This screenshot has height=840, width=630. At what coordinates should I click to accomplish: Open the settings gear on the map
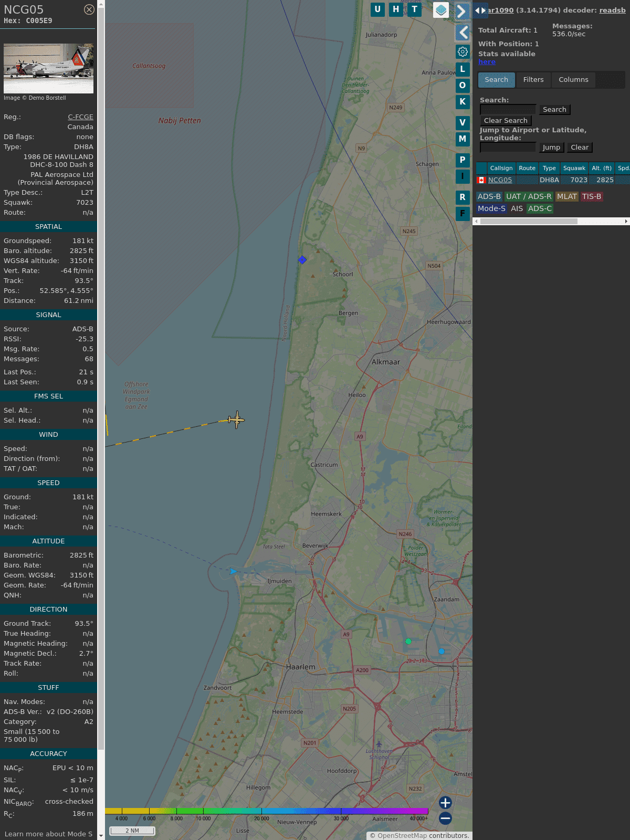click(463, 51)
